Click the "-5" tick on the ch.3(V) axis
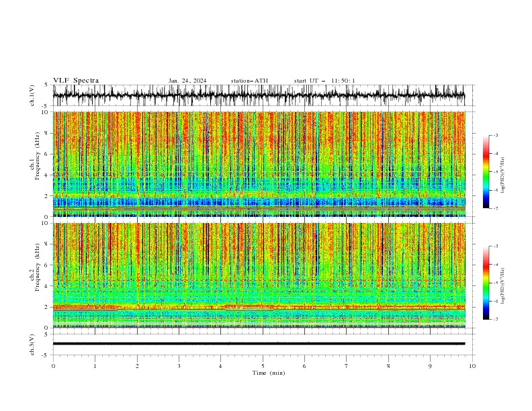 46,355
